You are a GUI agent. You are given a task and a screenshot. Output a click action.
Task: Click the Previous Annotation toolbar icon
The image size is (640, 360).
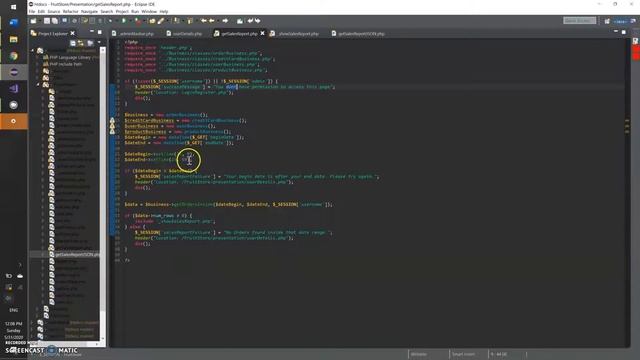190,21
